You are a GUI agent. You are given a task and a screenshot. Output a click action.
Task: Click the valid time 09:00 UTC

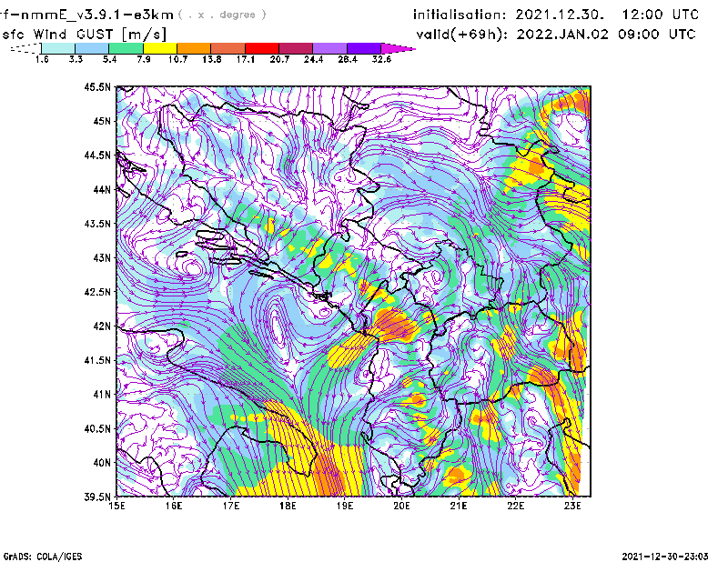(x=657, y=35)
